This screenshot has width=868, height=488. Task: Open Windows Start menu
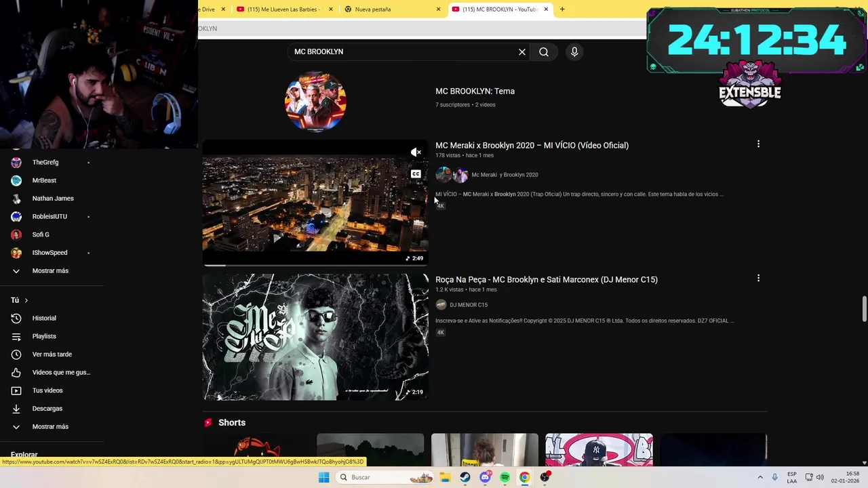323,477
